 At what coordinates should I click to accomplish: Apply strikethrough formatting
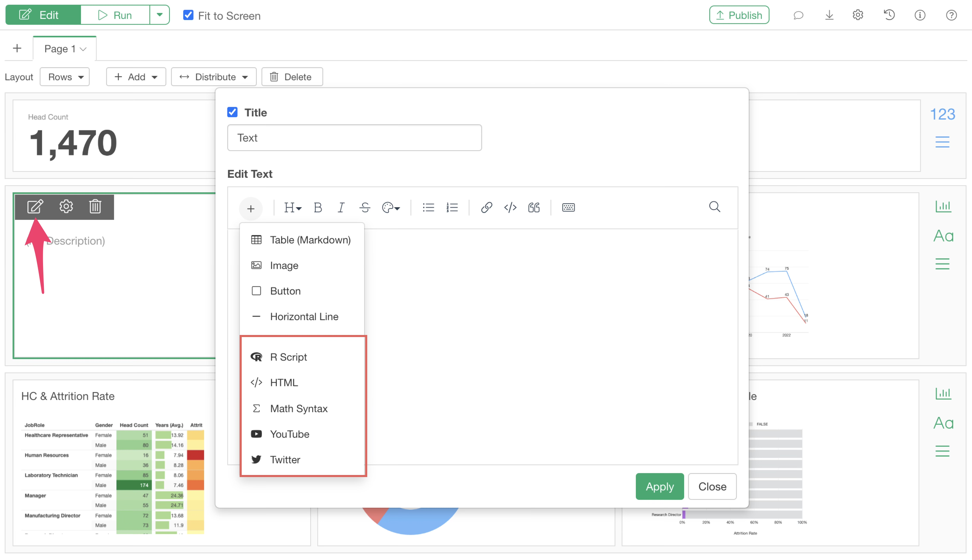[365, 208]
